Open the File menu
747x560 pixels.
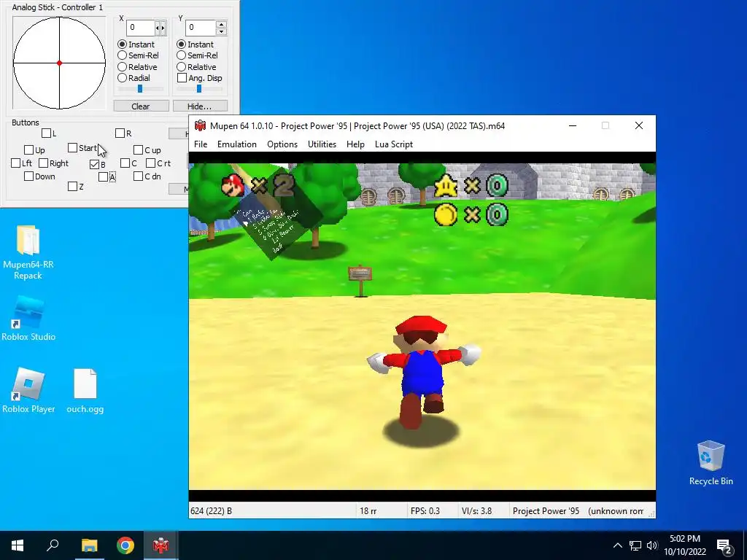(x=201, y=144)
